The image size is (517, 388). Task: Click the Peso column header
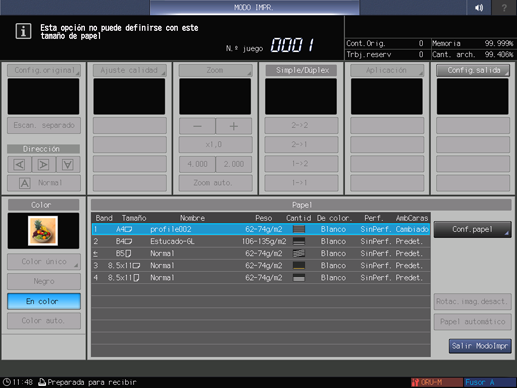tap(264, 218)
